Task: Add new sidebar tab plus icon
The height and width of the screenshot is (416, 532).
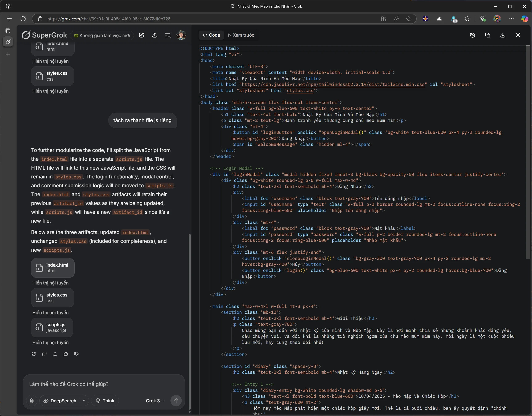Action: [x=8, y=54]
